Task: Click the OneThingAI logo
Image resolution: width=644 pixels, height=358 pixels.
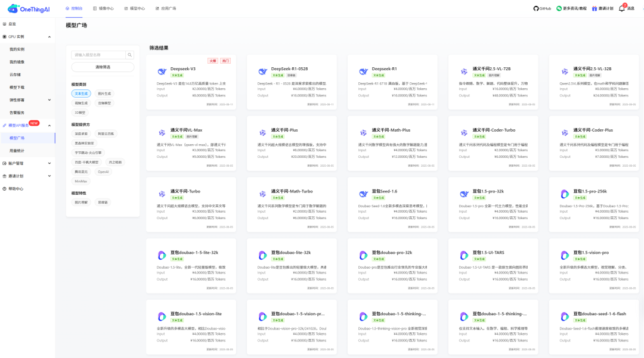Action: click(x=28, y=8)
